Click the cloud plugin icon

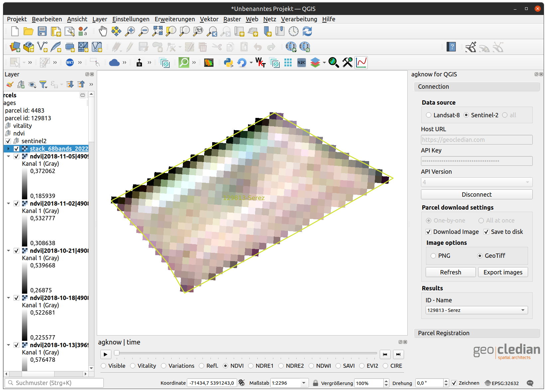click(x=114, y=62)
